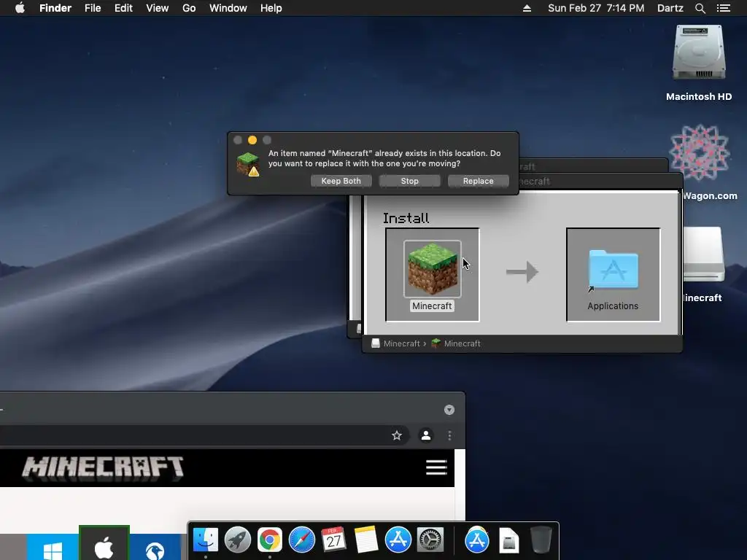Image resolution: width=747 pixels, height=560 pixels.
Task: Select the Linux tile on webpage
Action: pos(155,547)
